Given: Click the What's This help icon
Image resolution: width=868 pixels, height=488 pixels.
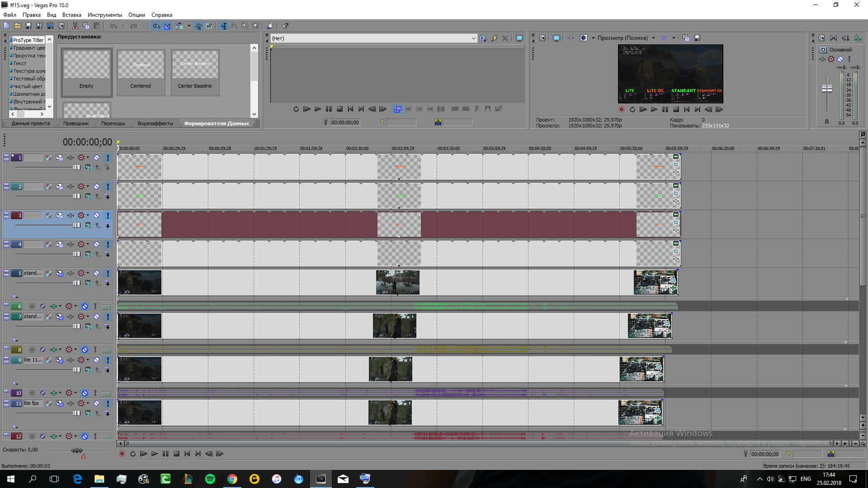Looking at the screenshot, I should coord(285,26).
